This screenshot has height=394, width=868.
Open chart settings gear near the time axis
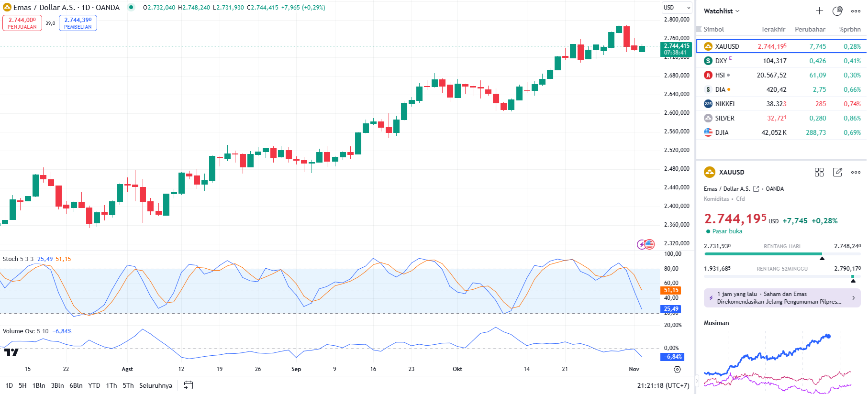coord(677,369)
